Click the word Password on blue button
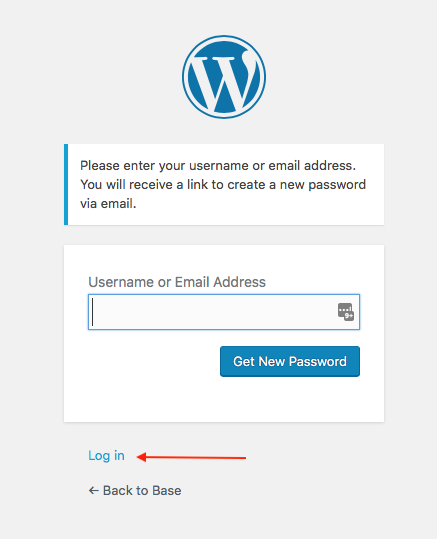 click(x=318, y=362)
